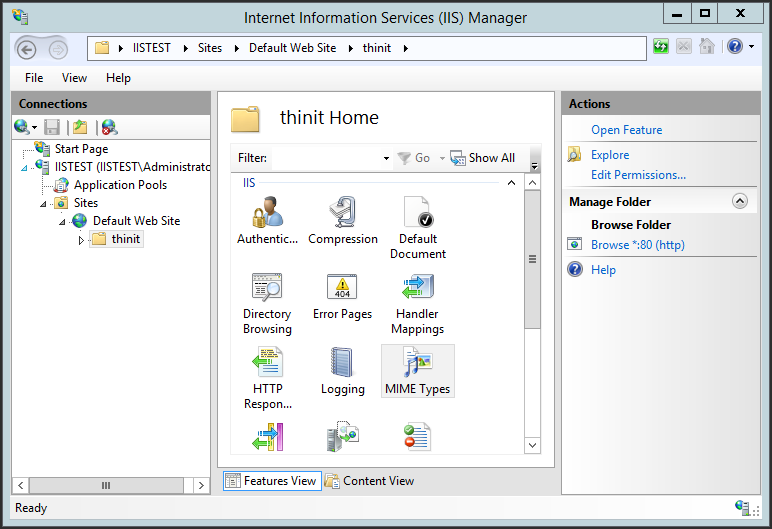Open the Error Pages feature
Viewport: 772px width, 529px height.
click(343, 297)
